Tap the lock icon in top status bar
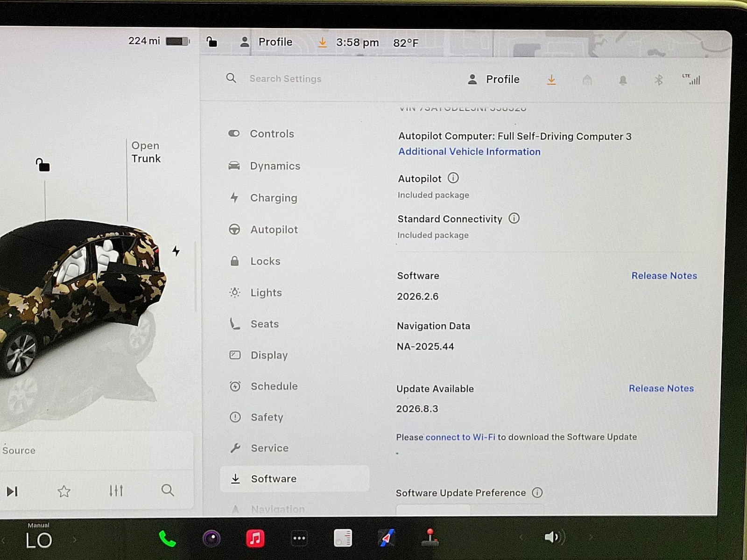Viewport: 747px width, 560px height. click(212, 42)
